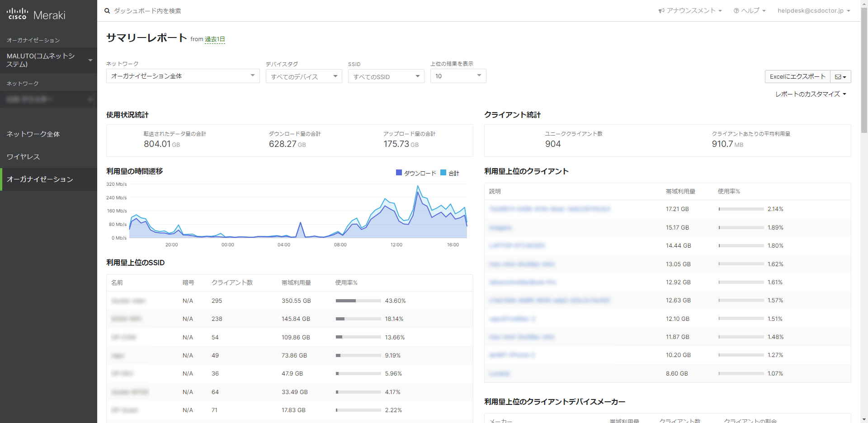Viewport: 868px width, 423px height.
Task: Open the announcements megaphone menu
Action: tap(690, 10)
